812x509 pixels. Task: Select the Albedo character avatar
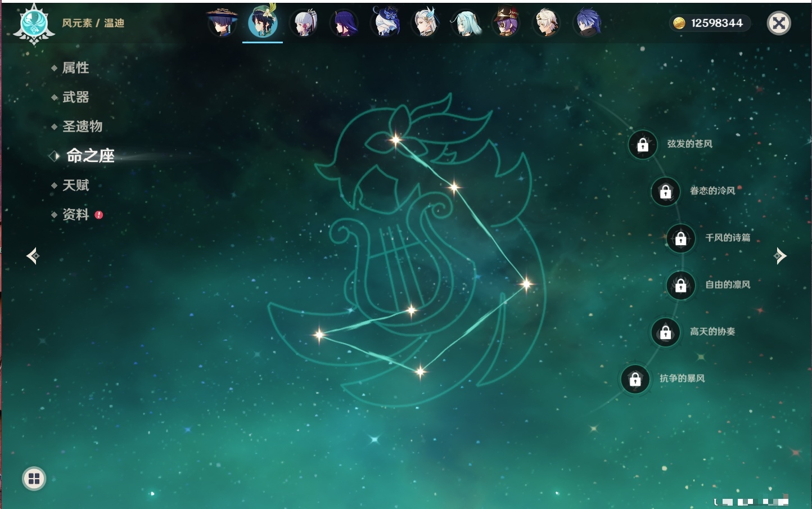[x=547, y=23]
